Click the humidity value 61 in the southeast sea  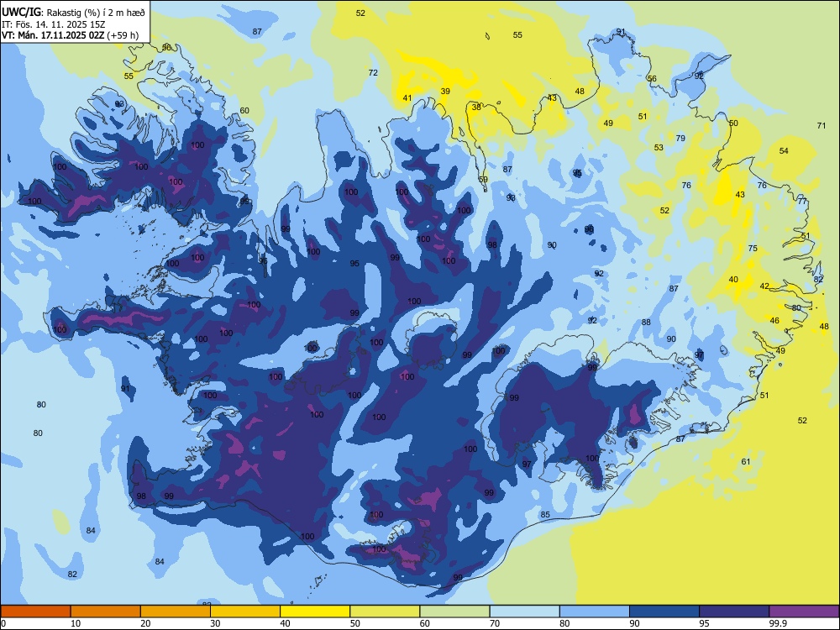746,462
